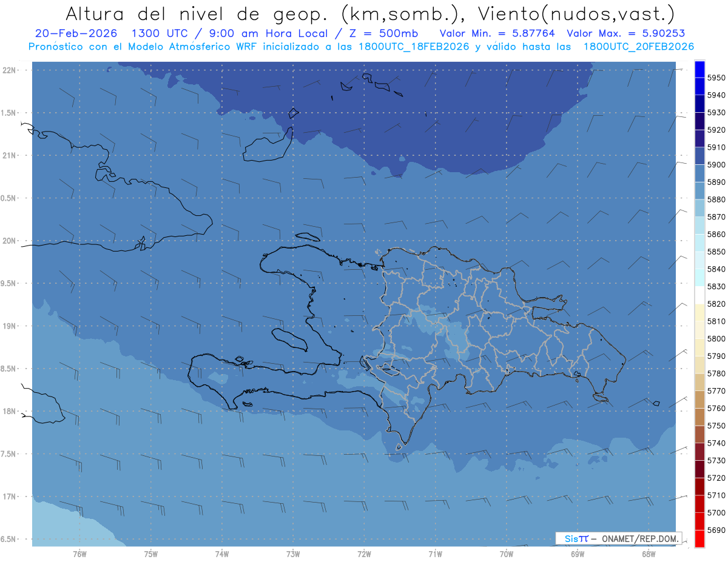Pick the red swatch below 5690
The width and height of the screenshot is (728, 562).
click(699, 538)
